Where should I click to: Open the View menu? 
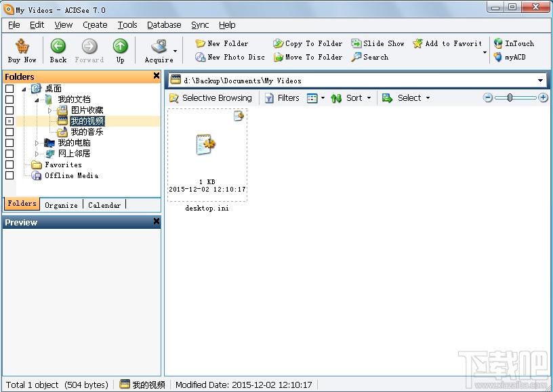tap(64, 25)
